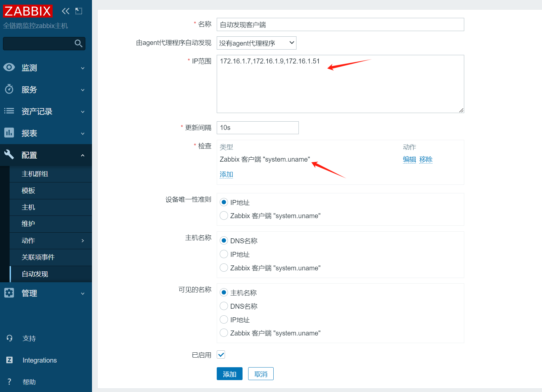Click the blue 添加 button
Viewport: 542px width, 392px height.
coord(230,374)
